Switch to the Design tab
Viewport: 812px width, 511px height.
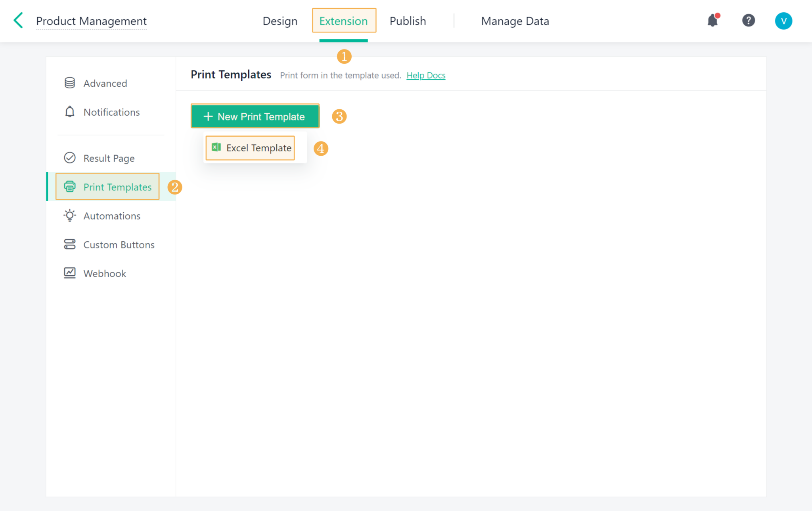[x=280, y=21]
